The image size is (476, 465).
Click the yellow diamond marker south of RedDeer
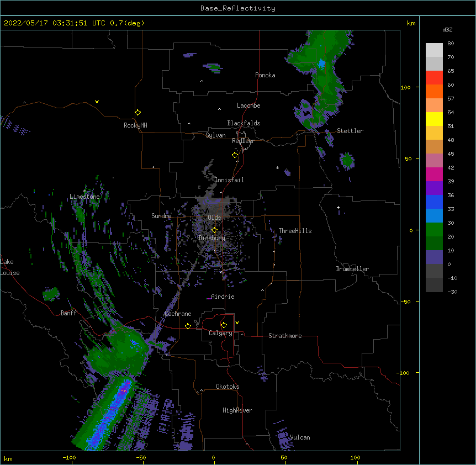click(x=235, y=155)
